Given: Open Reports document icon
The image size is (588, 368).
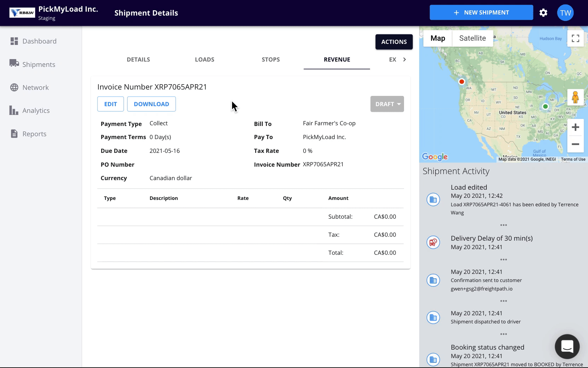Looking at the screenshot, I should pos(14,134).
